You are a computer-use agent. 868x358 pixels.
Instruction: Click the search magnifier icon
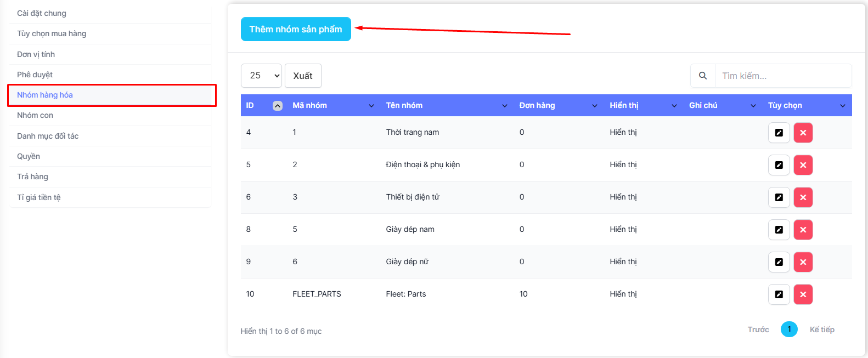tap(702, 76)
